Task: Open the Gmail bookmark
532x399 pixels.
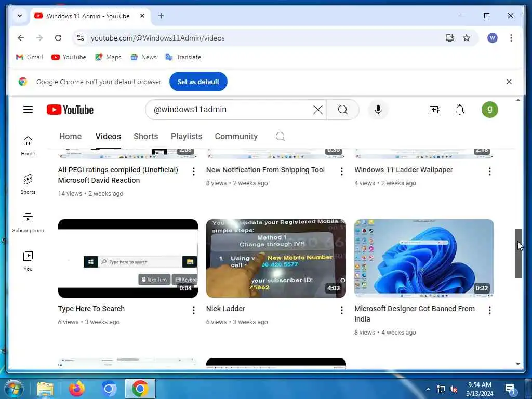Action: pyautogui.click(x=30, y=57)
